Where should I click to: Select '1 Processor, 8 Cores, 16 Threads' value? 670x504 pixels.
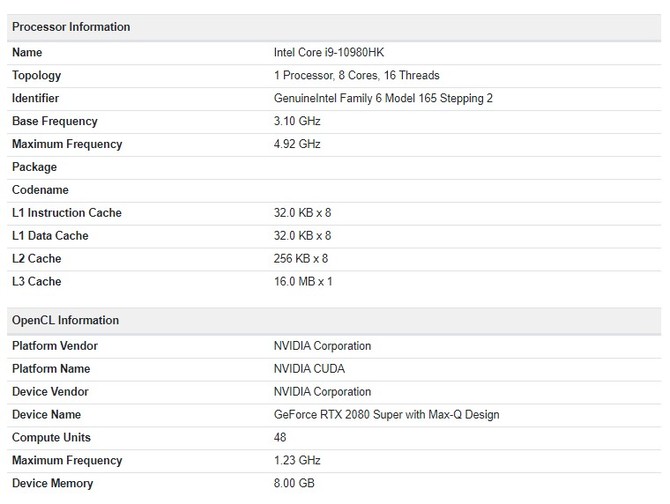[356, 76]
